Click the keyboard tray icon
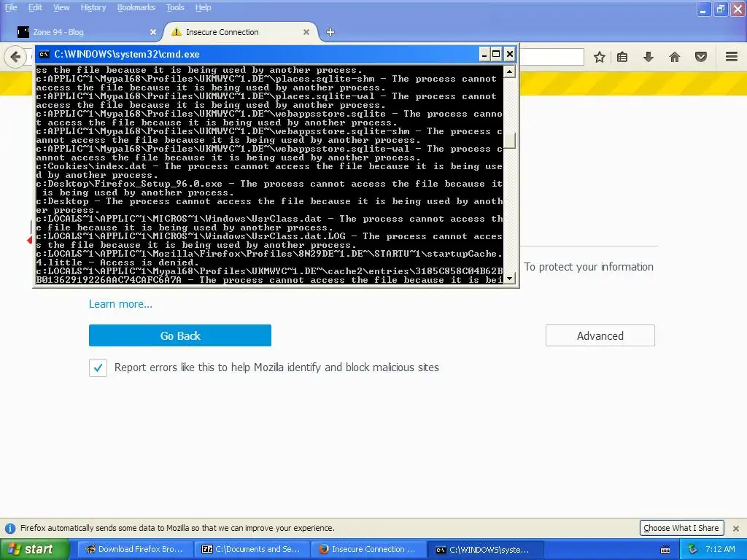747x560 pixels. coord(665,550)
